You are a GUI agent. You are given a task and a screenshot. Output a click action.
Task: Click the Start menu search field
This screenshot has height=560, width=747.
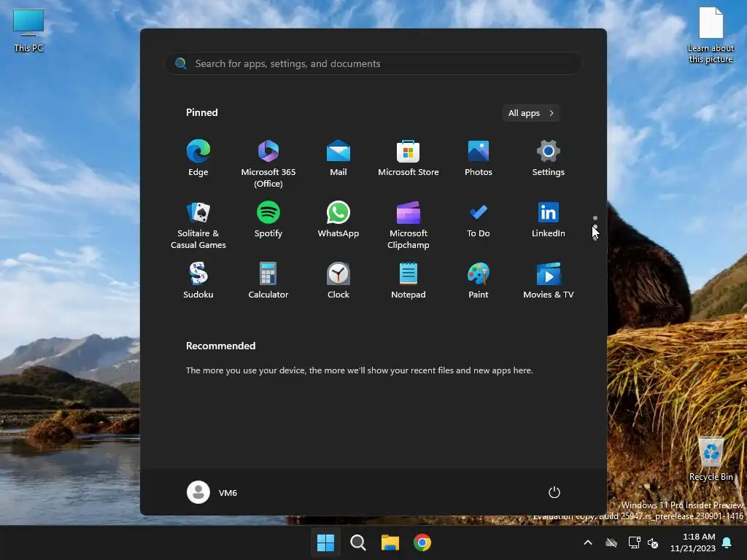pyautogui.click(x=373, y=63)
